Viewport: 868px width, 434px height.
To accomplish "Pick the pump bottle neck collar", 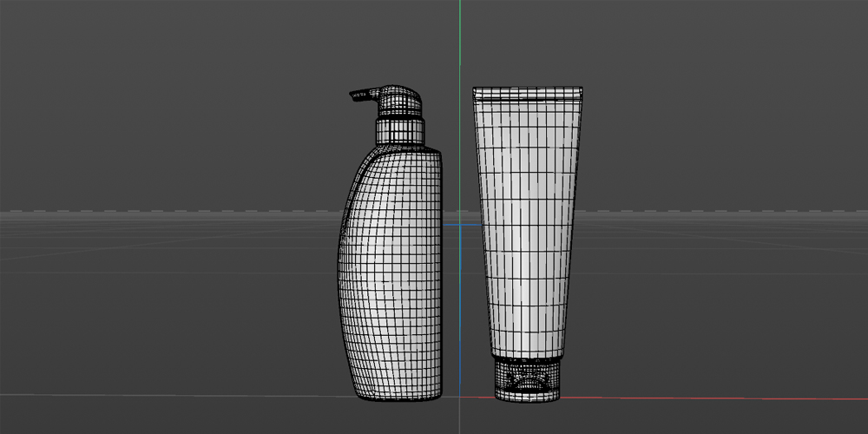I will (x=400, y=132).
